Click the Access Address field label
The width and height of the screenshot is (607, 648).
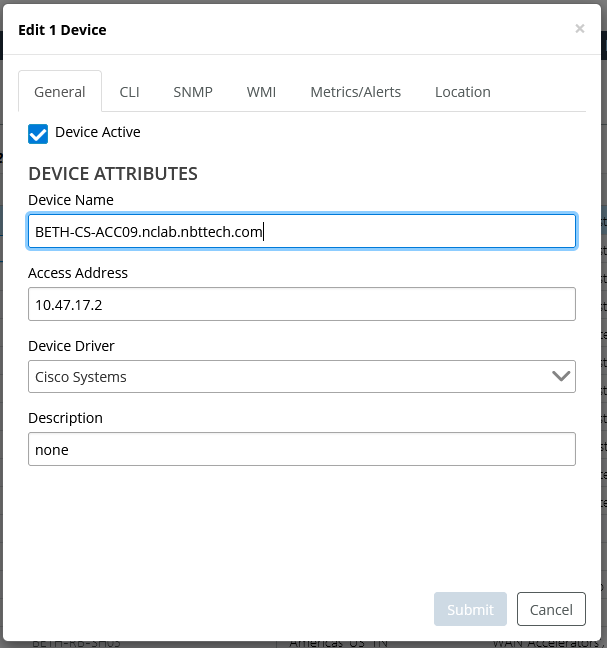(78, 273)
